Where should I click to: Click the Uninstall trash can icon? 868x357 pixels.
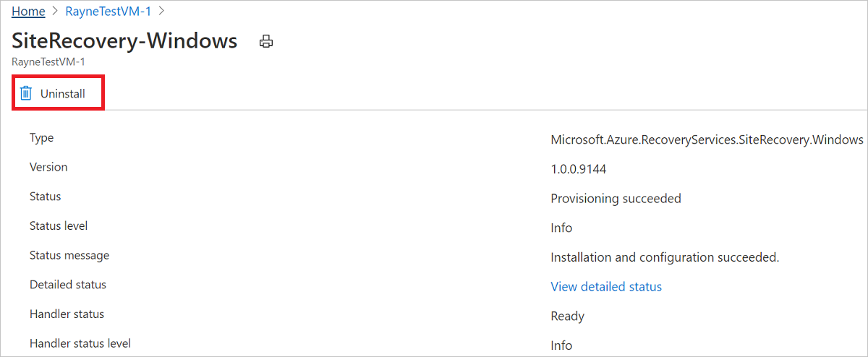point(26,93)
